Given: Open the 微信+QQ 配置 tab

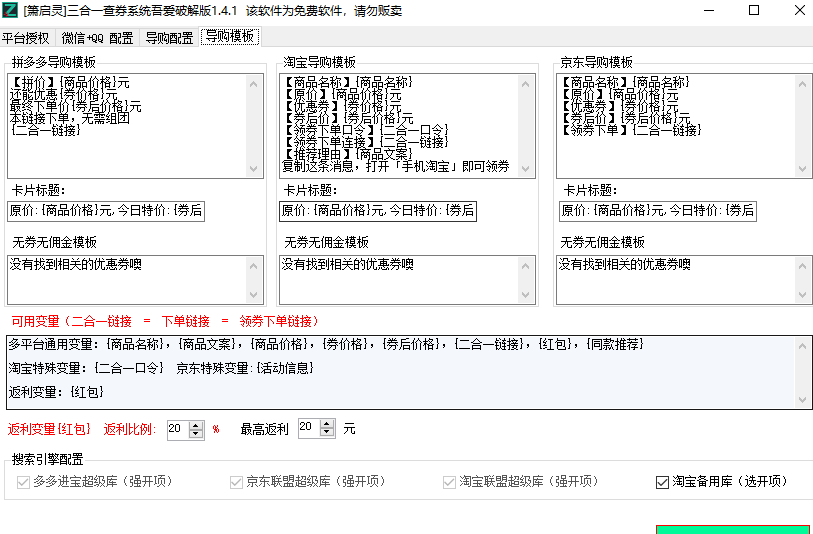Looking at the screenshot, I should [x=97, y=38].
